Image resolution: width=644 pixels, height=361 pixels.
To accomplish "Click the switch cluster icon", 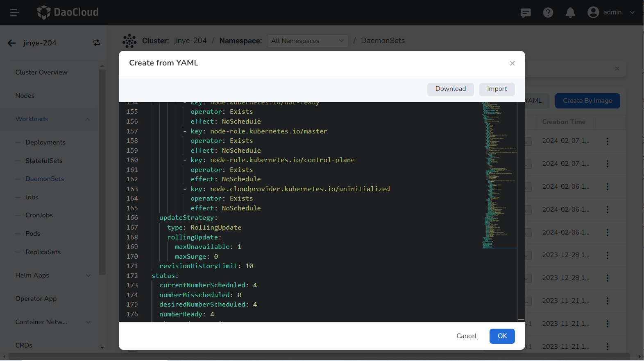I will 96,43.
